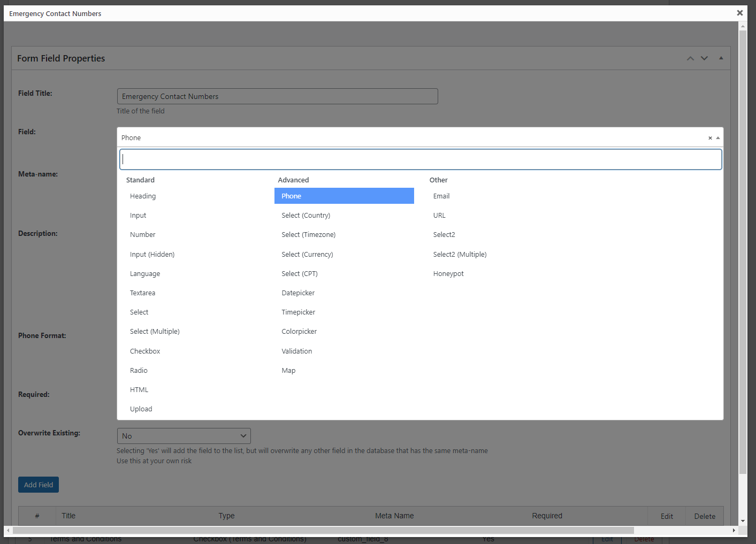The height and width of the screenshot is (544, 756).
Task: Choose Select (Country) option
Action: point(306,216)
